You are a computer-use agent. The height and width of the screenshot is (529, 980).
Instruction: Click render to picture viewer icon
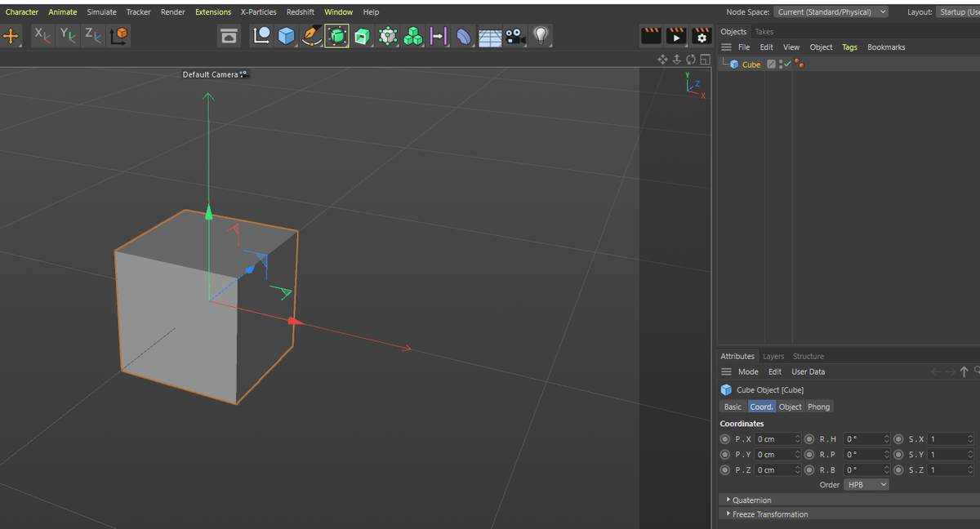click(676, 36)
